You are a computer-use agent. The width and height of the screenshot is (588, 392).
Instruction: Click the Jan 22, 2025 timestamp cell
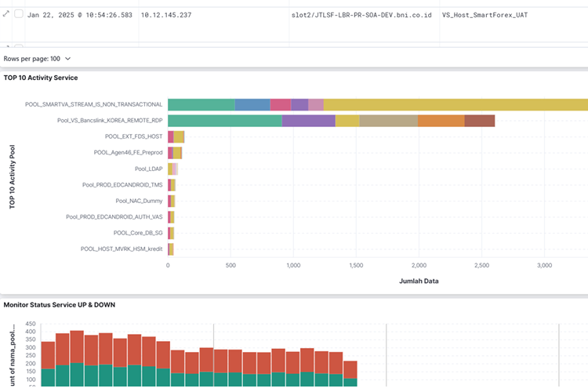coord(80,15)
